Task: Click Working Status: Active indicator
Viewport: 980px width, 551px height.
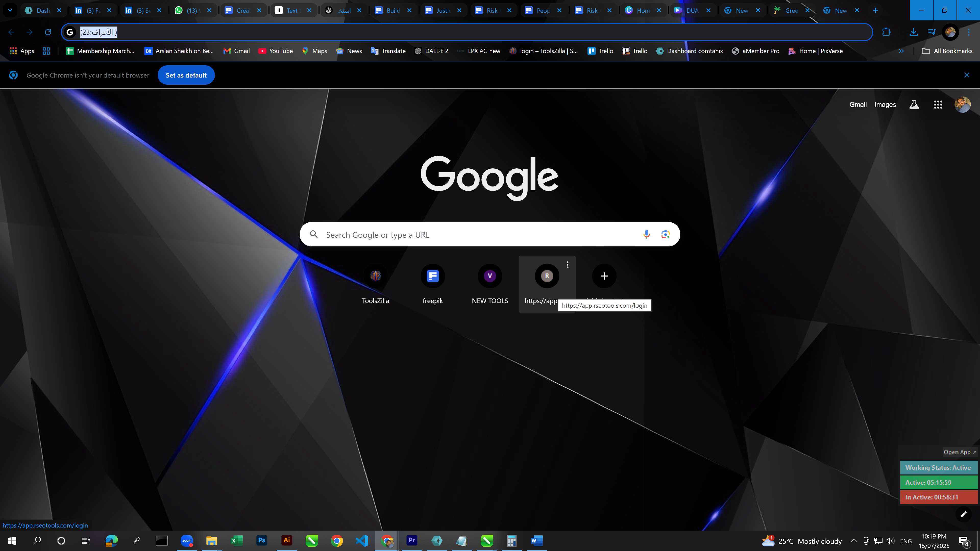Action: click(938, 468)
